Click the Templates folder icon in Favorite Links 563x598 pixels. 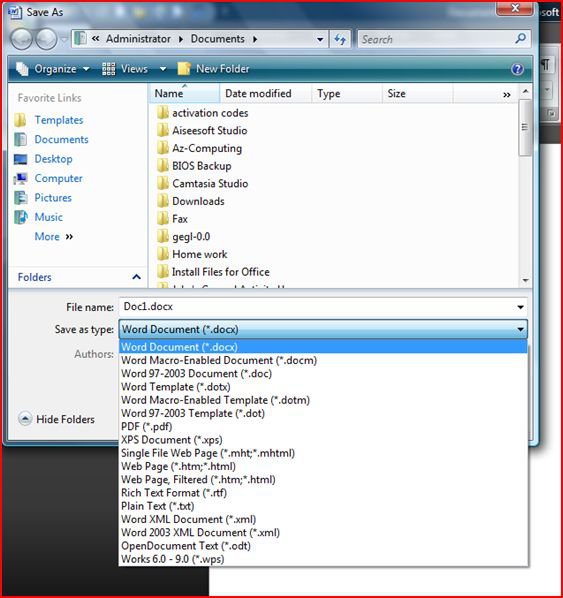[20, 120]
